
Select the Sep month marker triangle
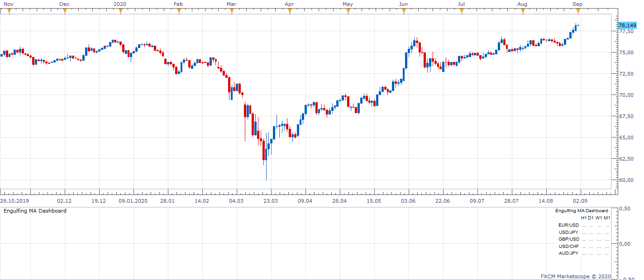click(577, 11)
